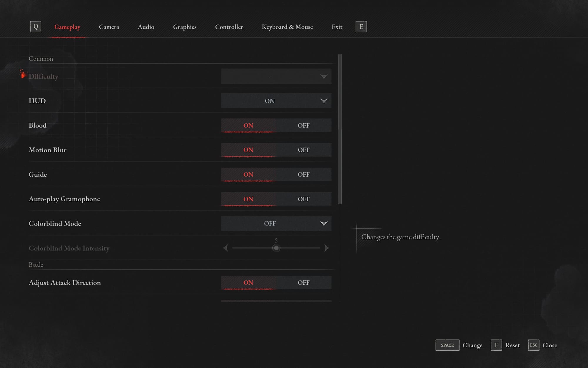Turn off Adjust Attack Direction
This screenshot has width=588, height=368.
point(303,282)
